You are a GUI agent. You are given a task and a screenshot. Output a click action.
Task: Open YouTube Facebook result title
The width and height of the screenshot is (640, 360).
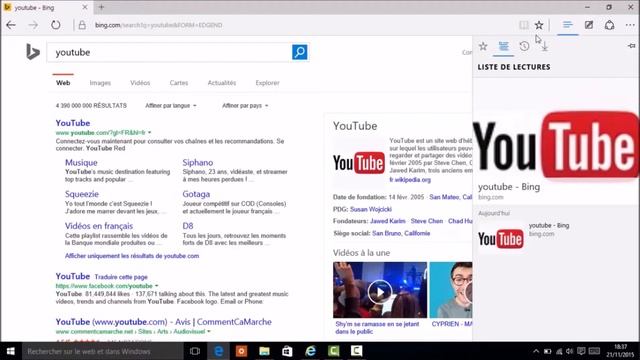tap(73, 276)
